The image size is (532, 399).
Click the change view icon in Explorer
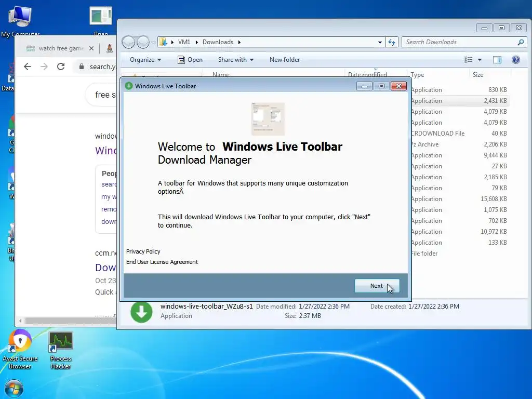click(468, 60)
